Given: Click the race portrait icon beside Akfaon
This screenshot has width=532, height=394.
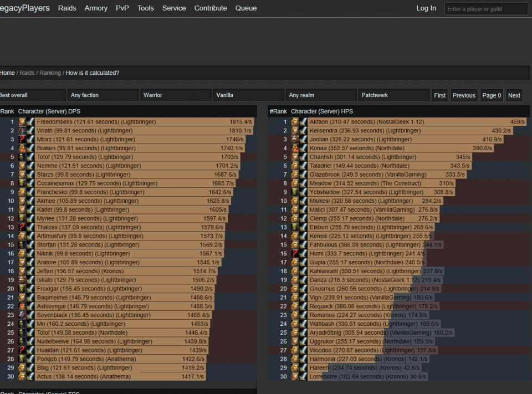Looking at the screenshot, I should pos(295,122).
